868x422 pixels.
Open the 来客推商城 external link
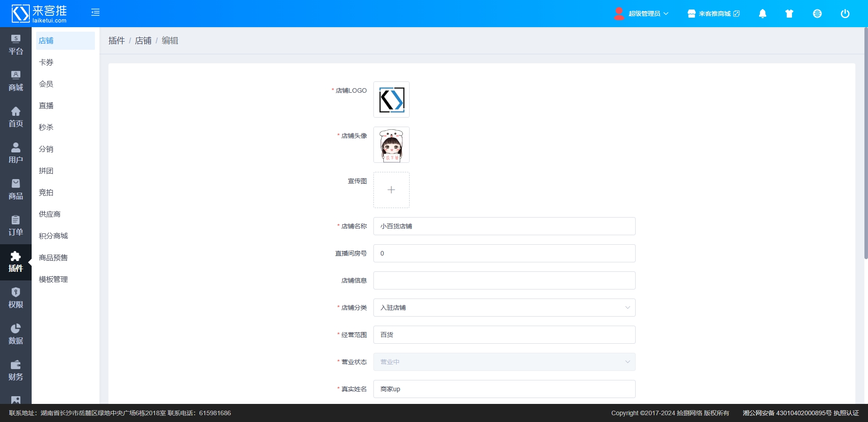point(714,14)
